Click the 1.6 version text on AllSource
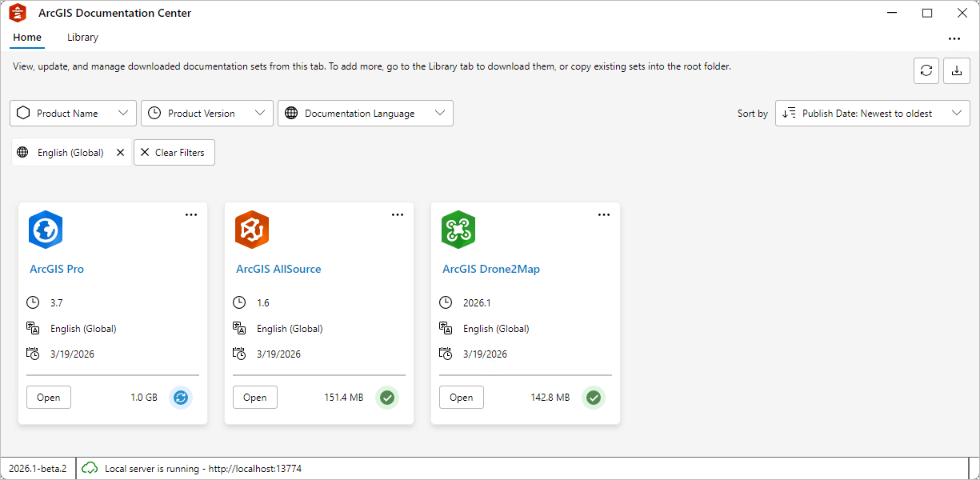Viewport: 980px width, 480px height. (262, 303)
